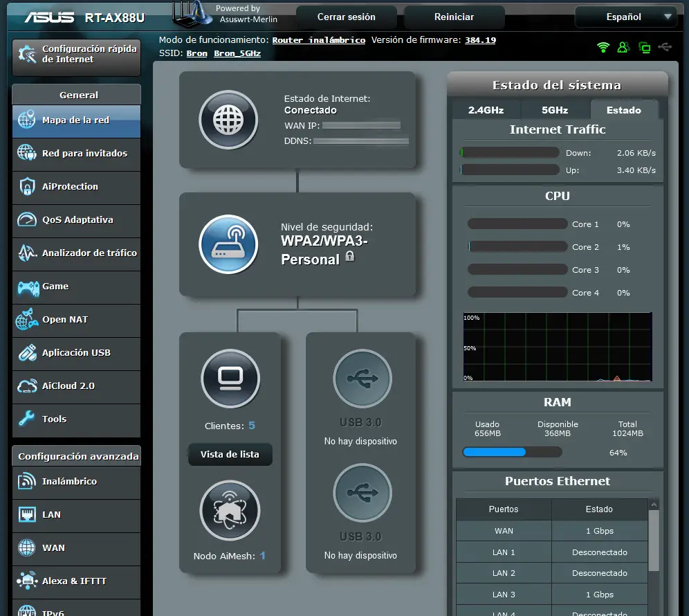Click the Core 1 CPU usage bar
689x616 pixels.
[517, 224]
